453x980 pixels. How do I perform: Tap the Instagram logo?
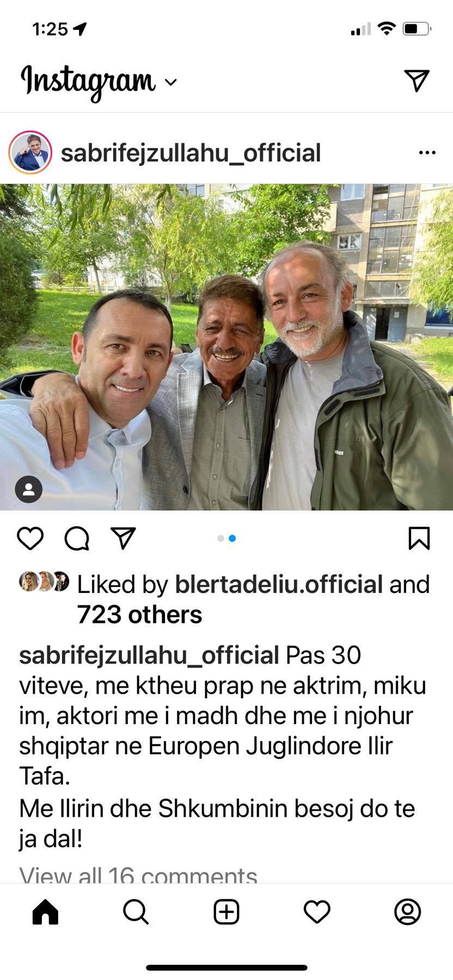88,82
